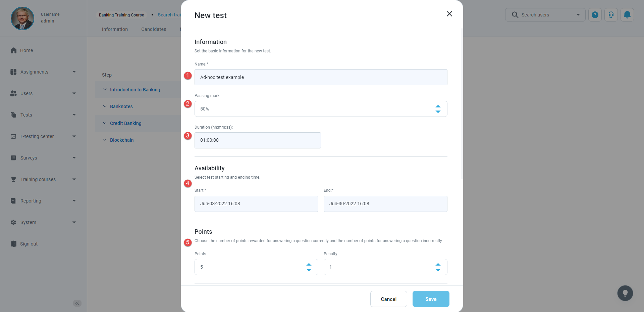Click the Sign out icon
Viewport: 644px width, 312px height.
coord(13,244)
